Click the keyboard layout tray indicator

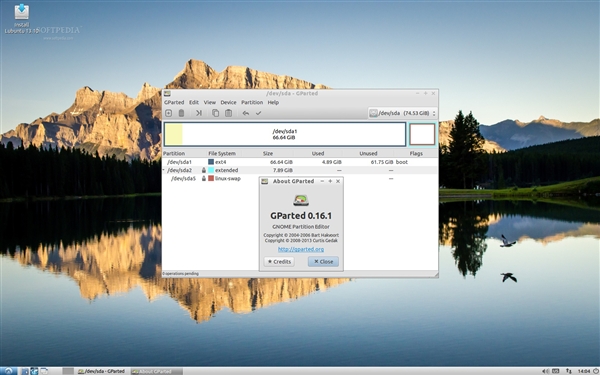pos(556,371)
